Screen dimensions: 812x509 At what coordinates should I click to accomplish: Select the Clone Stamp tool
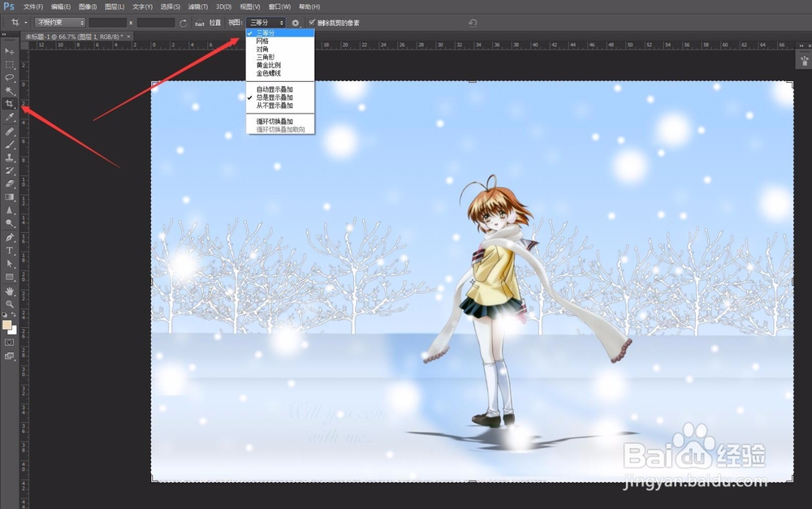[x=9, y=157]
